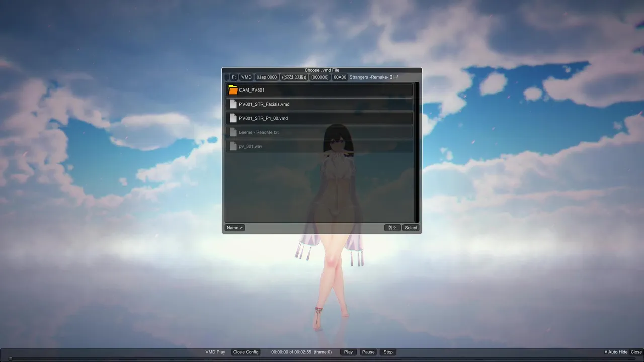Navigate to the VMD breadcrumb folder
Screen dimensions: 644x362
pos(246,77)
